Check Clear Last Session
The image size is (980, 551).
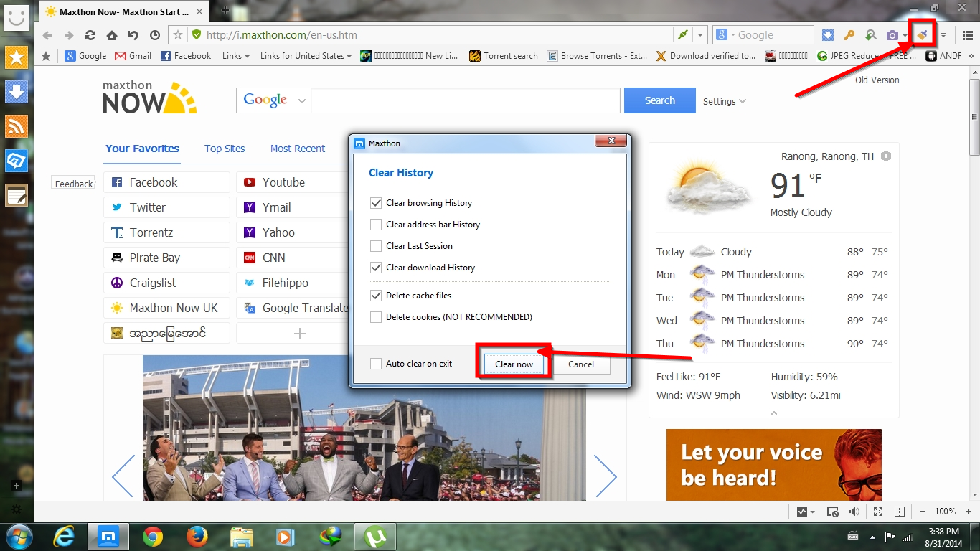click(376, 246)
